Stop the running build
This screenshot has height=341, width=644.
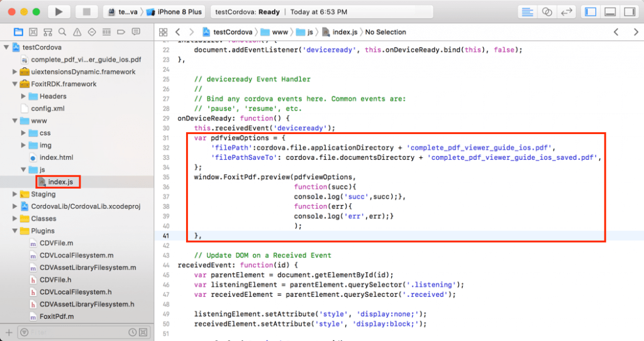point(86,12)
